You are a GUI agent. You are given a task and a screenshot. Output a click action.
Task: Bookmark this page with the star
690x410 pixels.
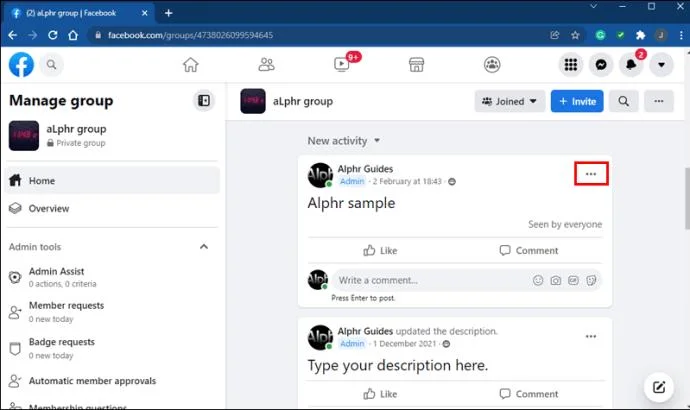click(575, 35)
